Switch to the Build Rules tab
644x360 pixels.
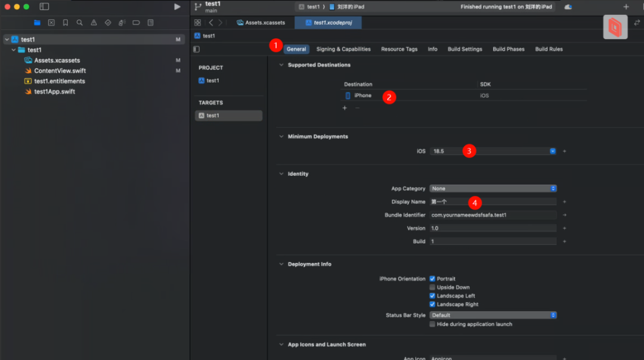point(549,49)
